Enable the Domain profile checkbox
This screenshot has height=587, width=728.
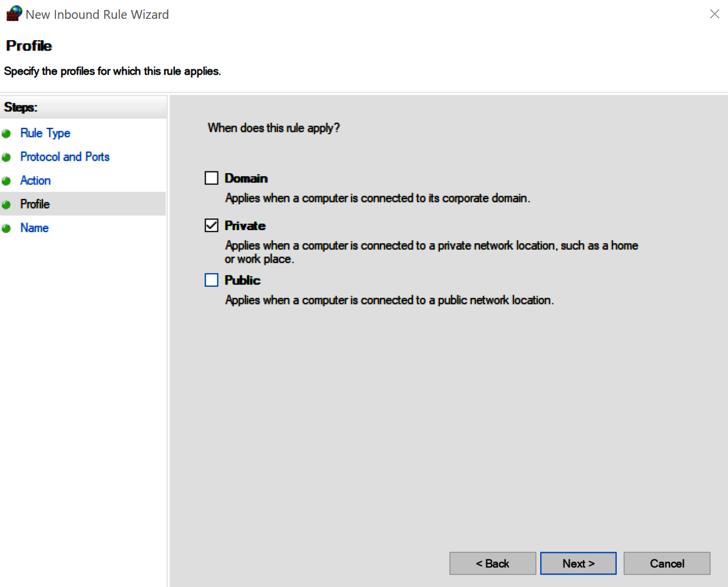(211, 177)
